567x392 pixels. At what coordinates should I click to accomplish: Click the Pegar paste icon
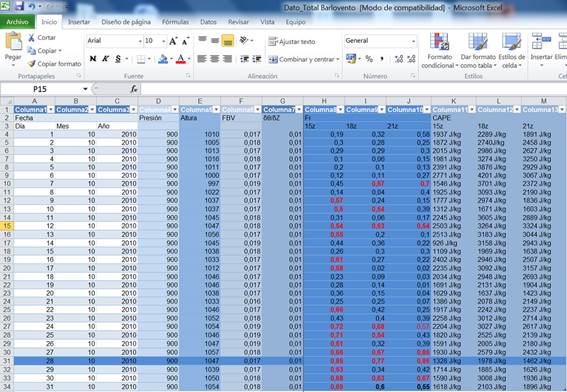[x=13, y=42]
